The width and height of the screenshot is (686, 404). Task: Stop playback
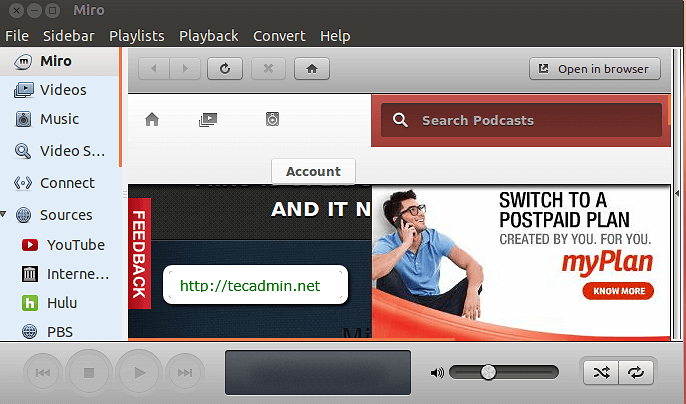[x=89, y=372]
